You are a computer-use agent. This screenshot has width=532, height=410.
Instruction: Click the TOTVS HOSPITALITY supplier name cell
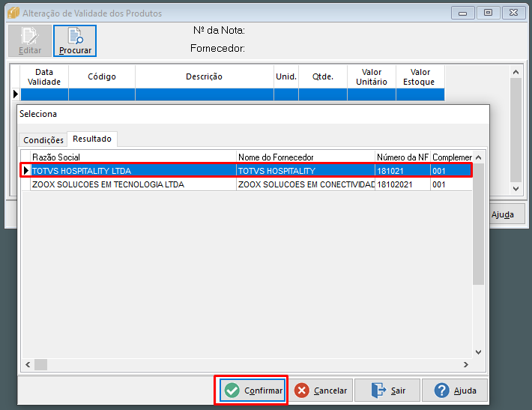click(x=306, y=170)
